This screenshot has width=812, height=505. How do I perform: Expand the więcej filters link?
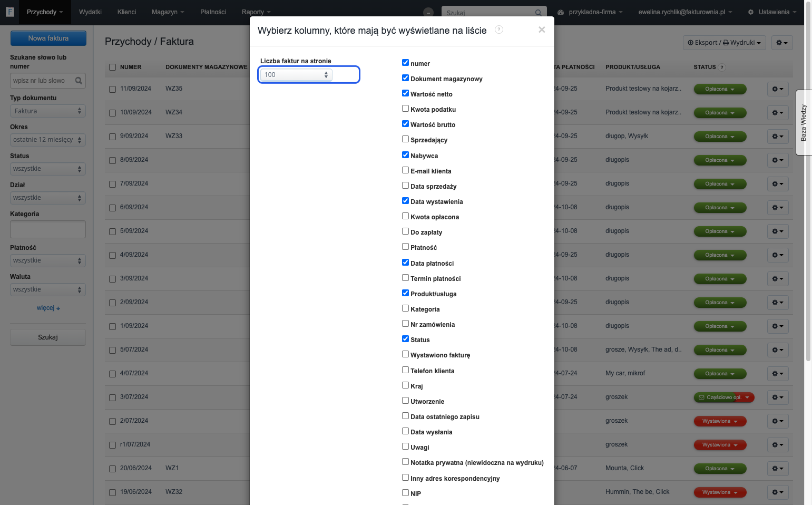[x=48, y=308]
